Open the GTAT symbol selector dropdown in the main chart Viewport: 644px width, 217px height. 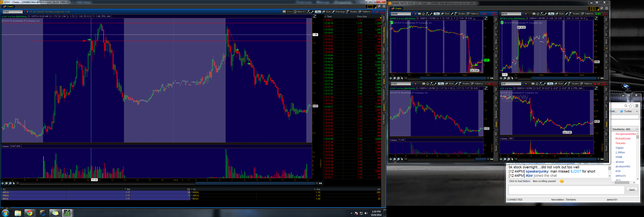tap(24, 12)
